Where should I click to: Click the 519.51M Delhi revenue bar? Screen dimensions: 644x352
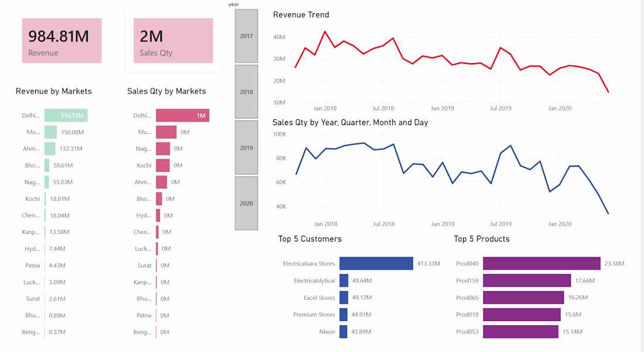click(x=66, y=116)
